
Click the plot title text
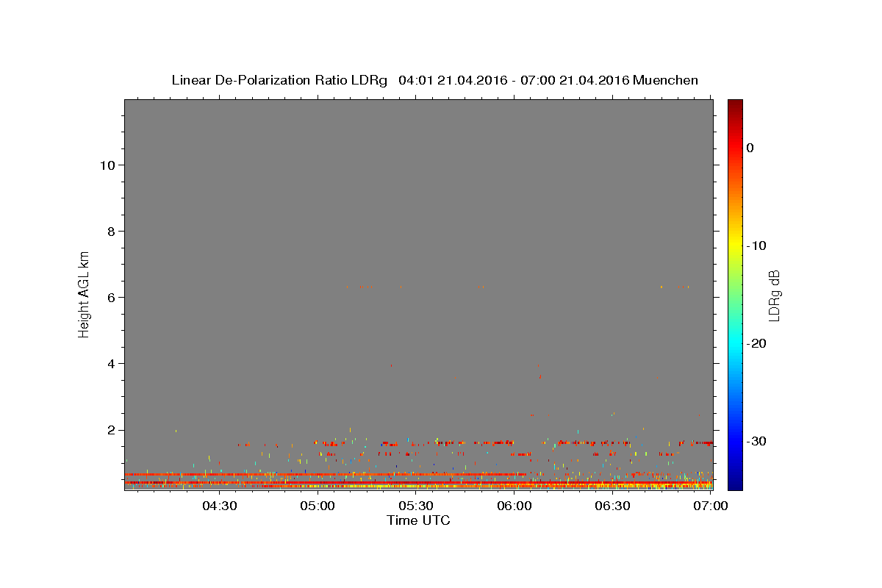click(434, 80)
